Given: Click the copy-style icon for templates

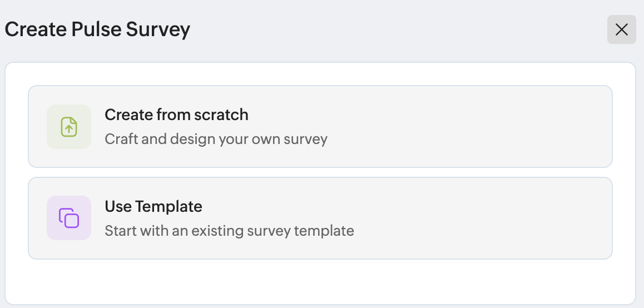Looking at the screenshot, I should pos(69,218).
